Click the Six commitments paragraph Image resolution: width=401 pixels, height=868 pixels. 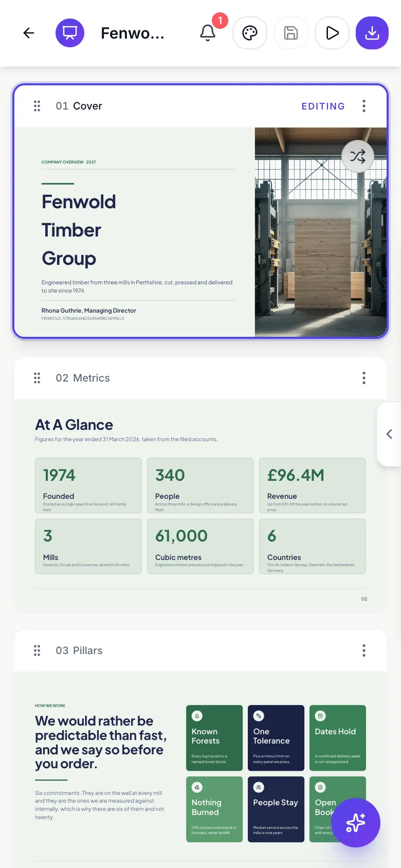point(100,805)
